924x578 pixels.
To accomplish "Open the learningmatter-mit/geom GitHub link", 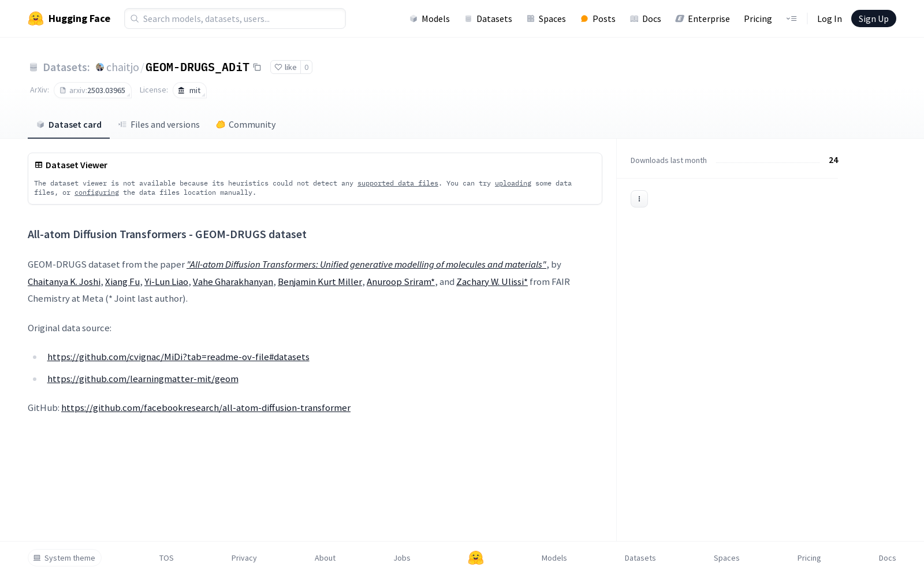I will (143, 379).
